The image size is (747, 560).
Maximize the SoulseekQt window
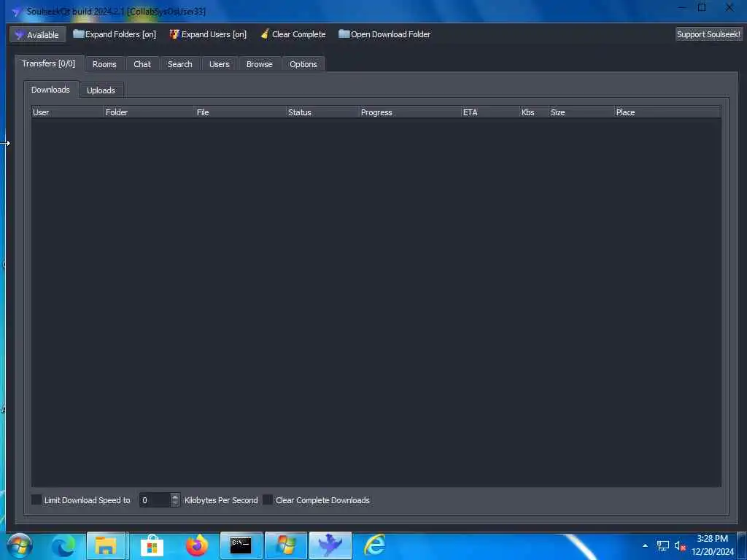tap(702, 7)
